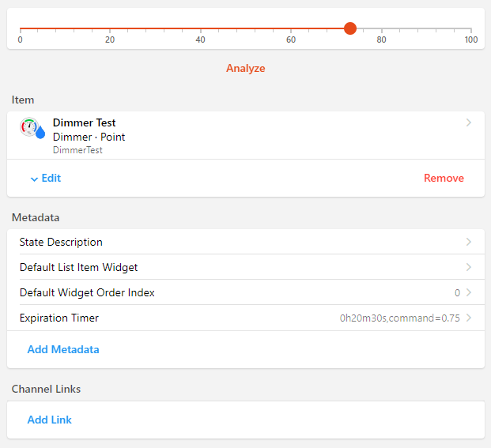Open the Dimmer Test item title
Viewport: 491px width, 448px height.
[84, 122]
